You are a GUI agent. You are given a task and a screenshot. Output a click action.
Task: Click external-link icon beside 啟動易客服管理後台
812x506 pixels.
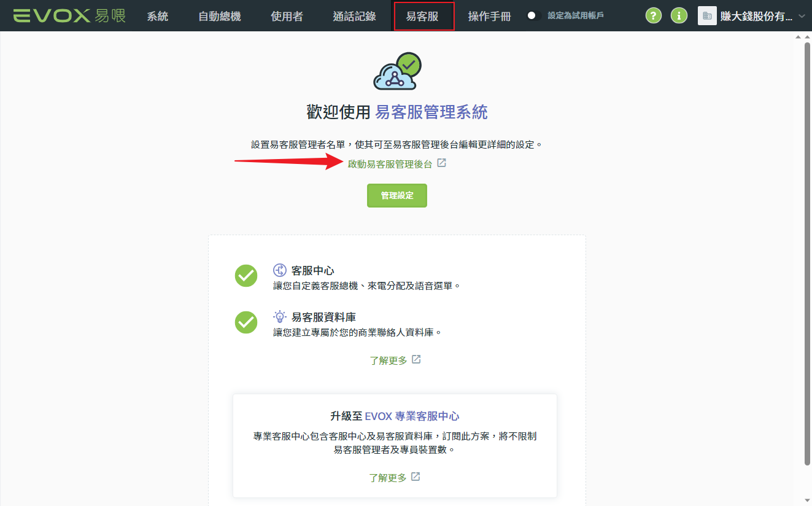pos(441,163)
